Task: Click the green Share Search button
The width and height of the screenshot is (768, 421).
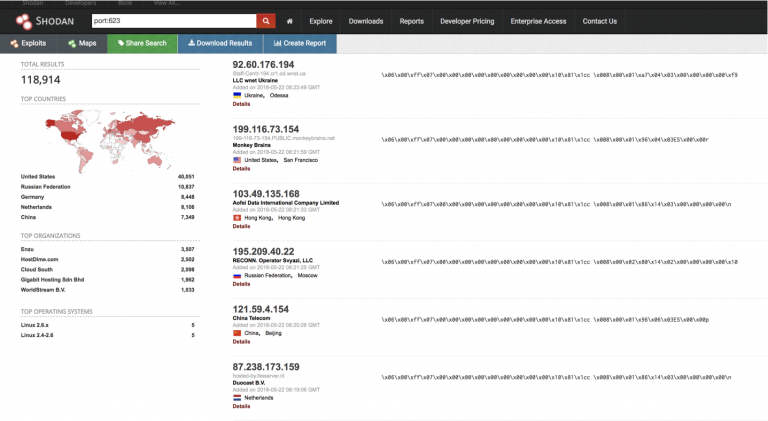Action: pyautogui.click(x=141, y=43)
